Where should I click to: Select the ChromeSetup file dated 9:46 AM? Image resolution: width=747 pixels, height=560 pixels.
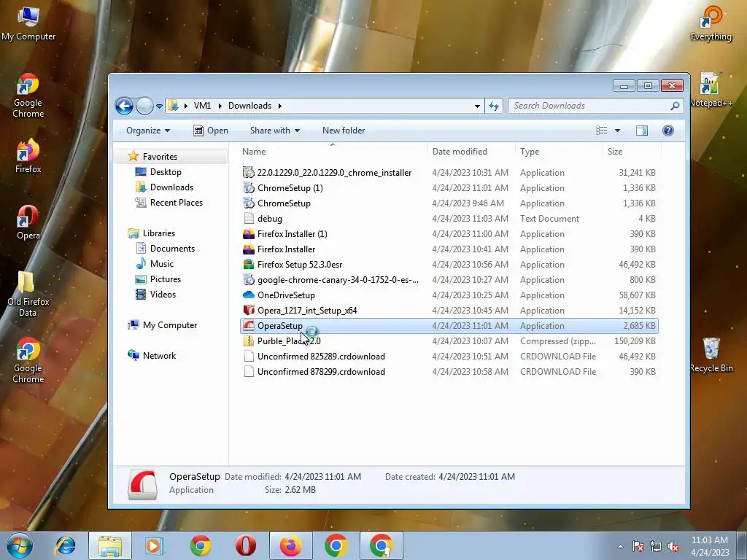click(284, 203)
